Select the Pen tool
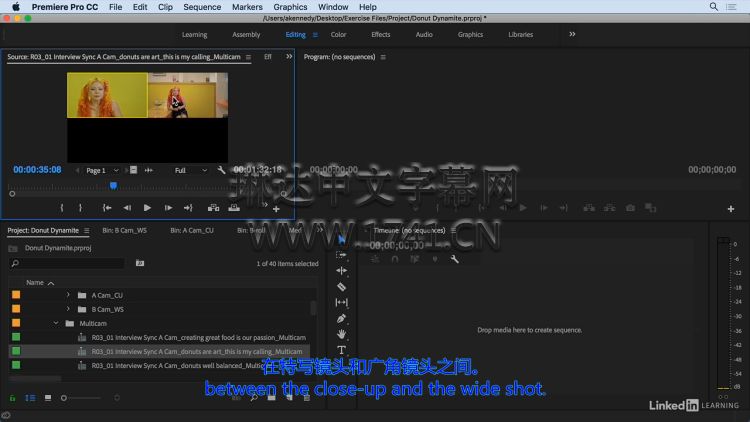 [341, 318]
